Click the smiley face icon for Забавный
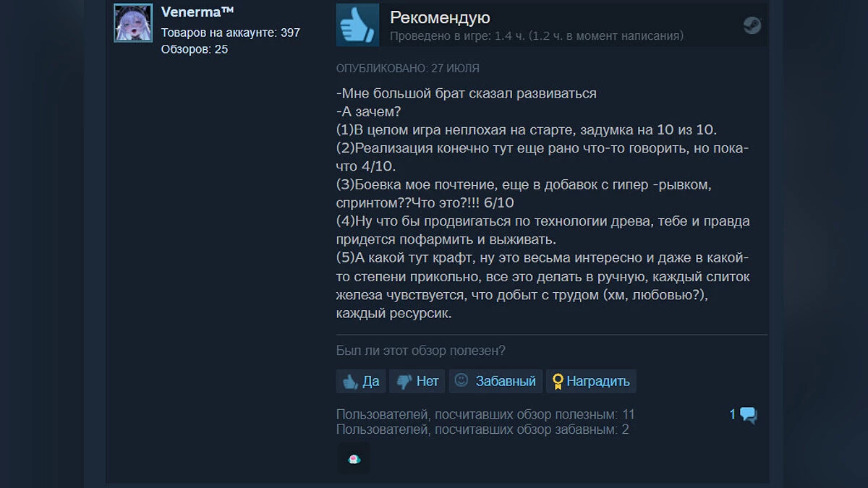 tap(461, 380)
